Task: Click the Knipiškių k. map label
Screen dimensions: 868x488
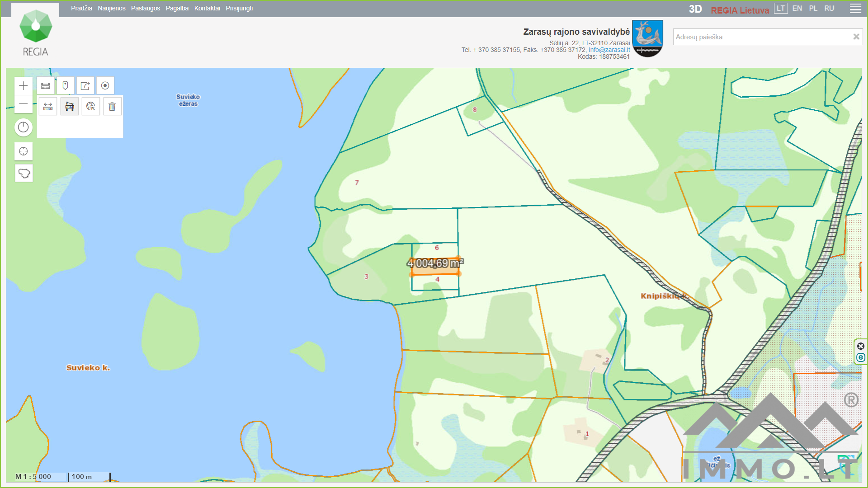Action: coord(664,296)
